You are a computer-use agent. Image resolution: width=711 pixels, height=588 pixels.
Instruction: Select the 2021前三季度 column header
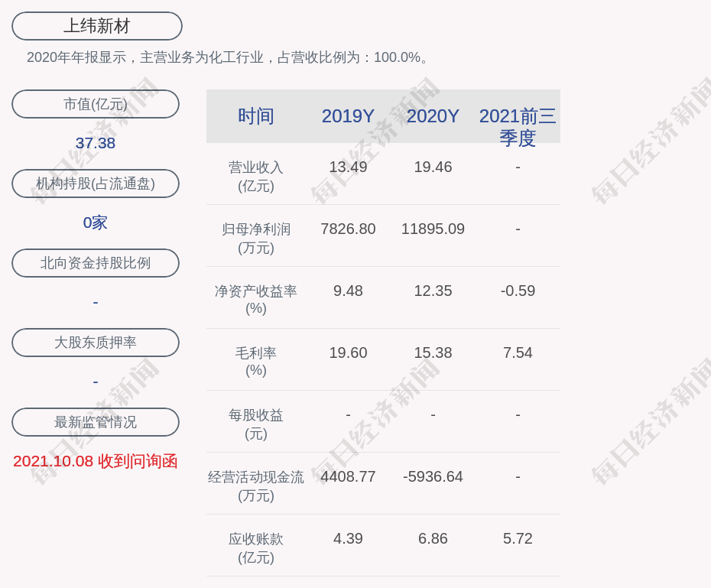(518, 126)
